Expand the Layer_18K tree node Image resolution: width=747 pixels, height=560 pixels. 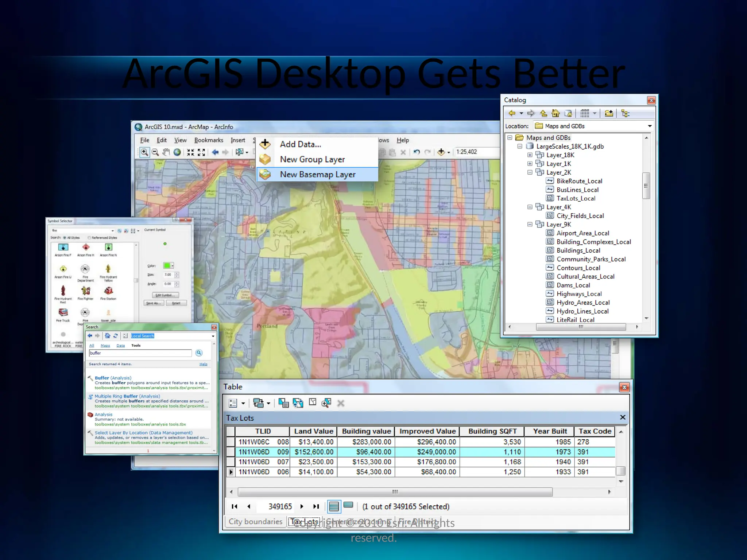pyautogui.click(x=530, y=155)
